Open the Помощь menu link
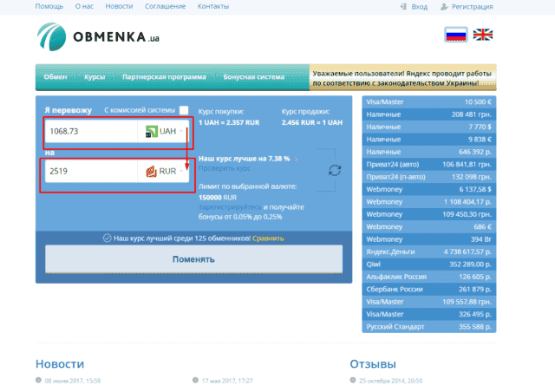555x392 pixels. [x=49, y=6]
